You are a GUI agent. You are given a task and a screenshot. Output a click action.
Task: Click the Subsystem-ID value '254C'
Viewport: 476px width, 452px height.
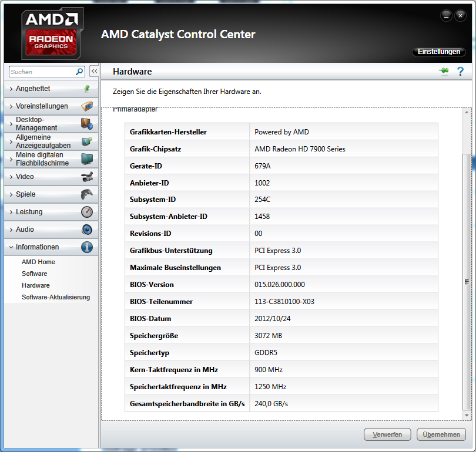(262, 200)
